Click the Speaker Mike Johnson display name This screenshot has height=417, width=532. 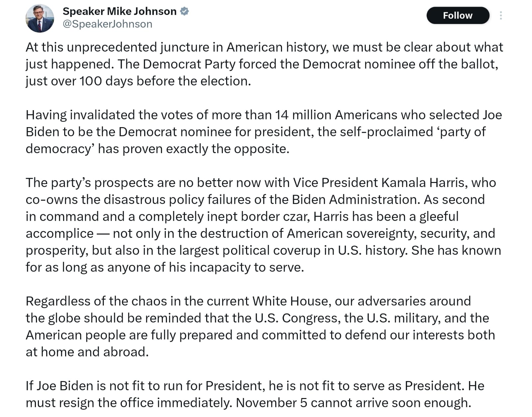coord(119,11)
